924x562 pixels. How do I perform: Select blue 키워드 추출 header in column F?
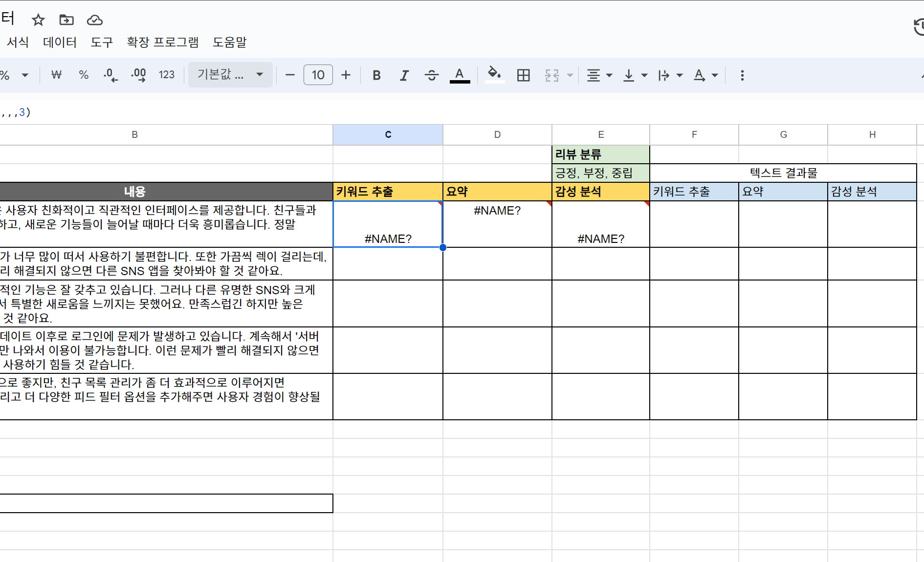pos(694,192)
